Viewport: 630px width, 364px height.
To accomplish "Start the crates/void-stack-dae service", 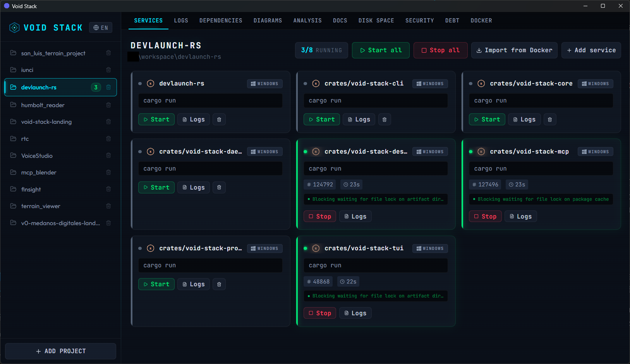I will [156, 188].
